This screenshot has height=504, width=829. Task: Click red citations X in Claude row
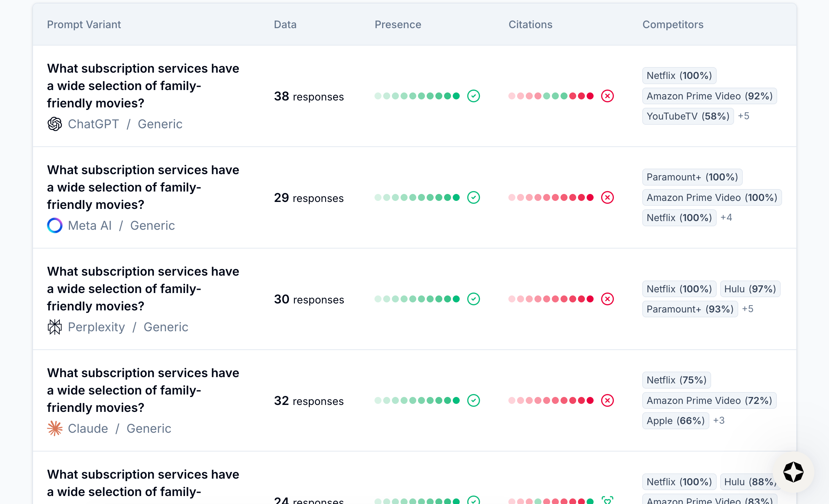[x=607, y=400]
